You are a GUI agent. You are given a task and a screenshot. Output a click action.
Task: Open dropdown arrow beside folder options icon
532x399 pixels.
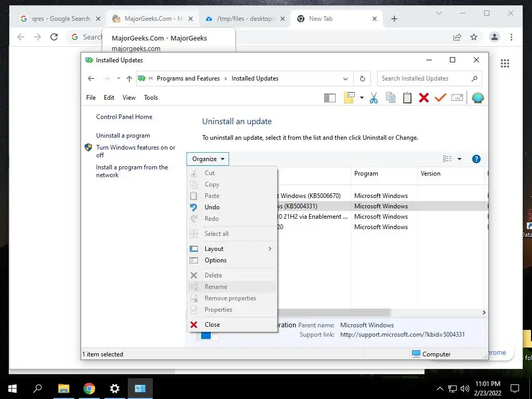(362, 98)
